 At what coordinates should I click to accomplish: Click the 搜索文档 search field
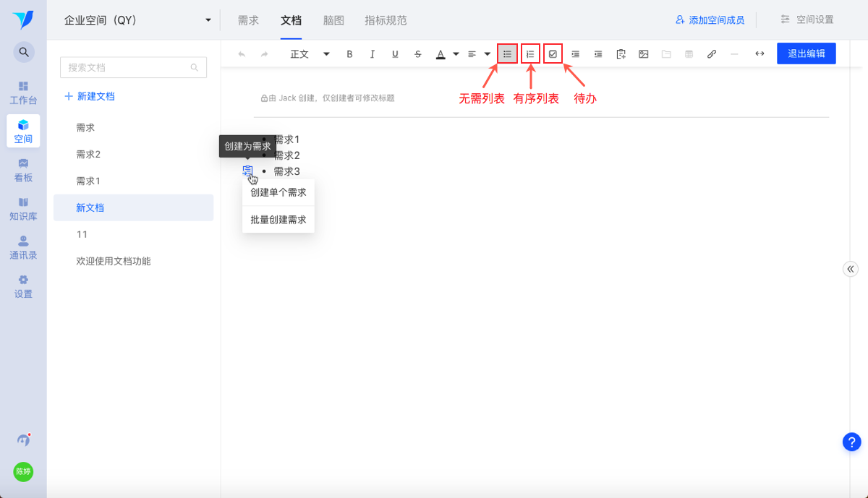coord(133,67)
